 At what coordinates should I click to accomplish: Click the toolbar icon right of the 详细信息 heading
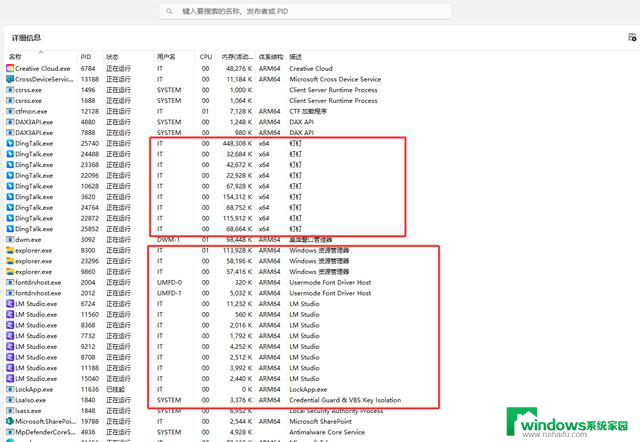click(632, 38)
